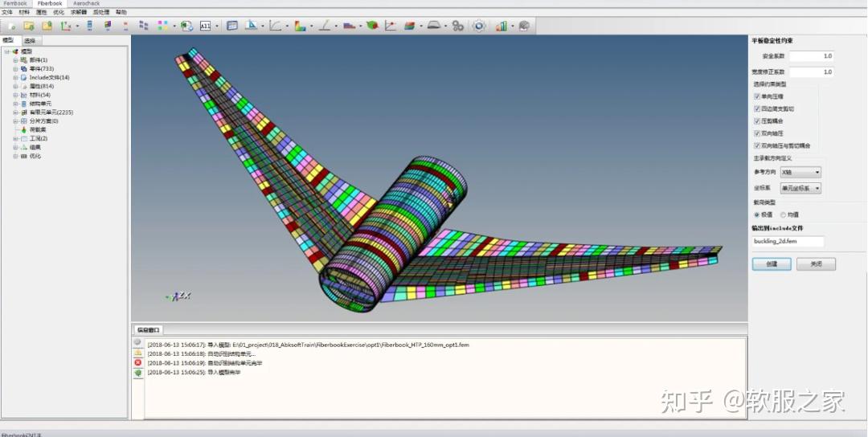The image size is (868, 437).
Task: Click the log line '导入模型完毕'
Action: (223, 373)
